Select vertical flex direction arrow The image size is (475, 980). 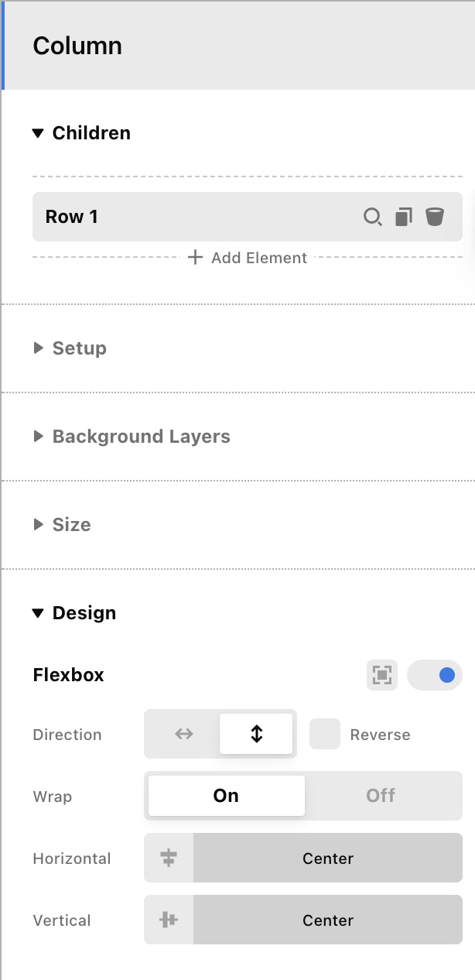pyautogui.click(x=256, y=735)
